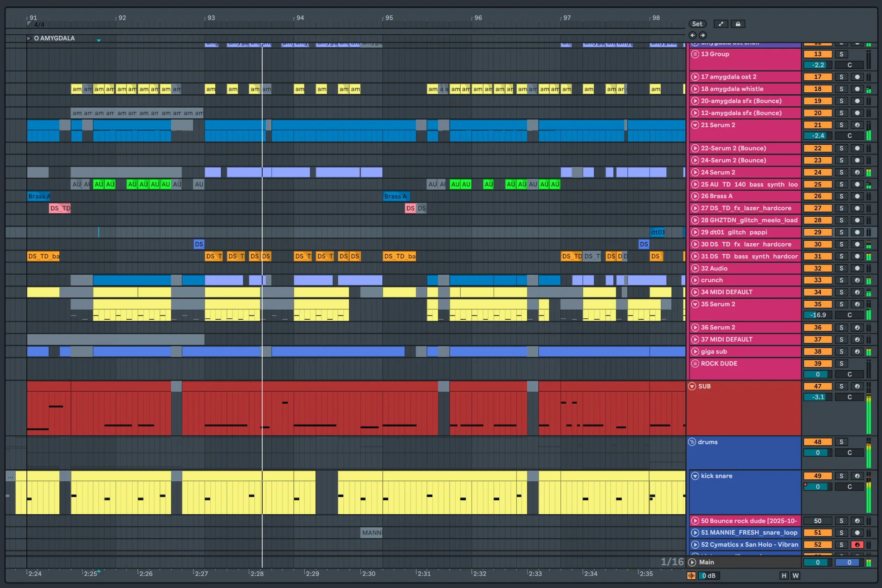Deactivate track 31 activator button
The height and width of the screenshot is (588, 882).
point(818,257)
